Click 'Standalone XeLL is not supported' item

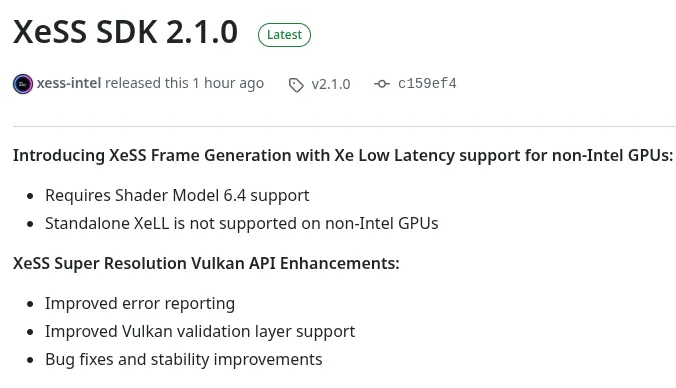[x=241, y=223]
